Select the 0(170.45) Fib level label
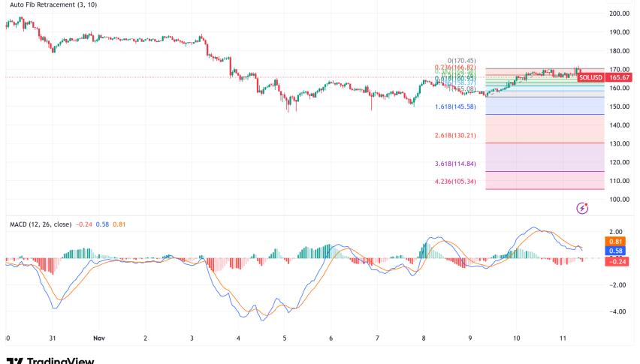The height and width of the screenshot is (364, 640). click(x=460, y=61)
